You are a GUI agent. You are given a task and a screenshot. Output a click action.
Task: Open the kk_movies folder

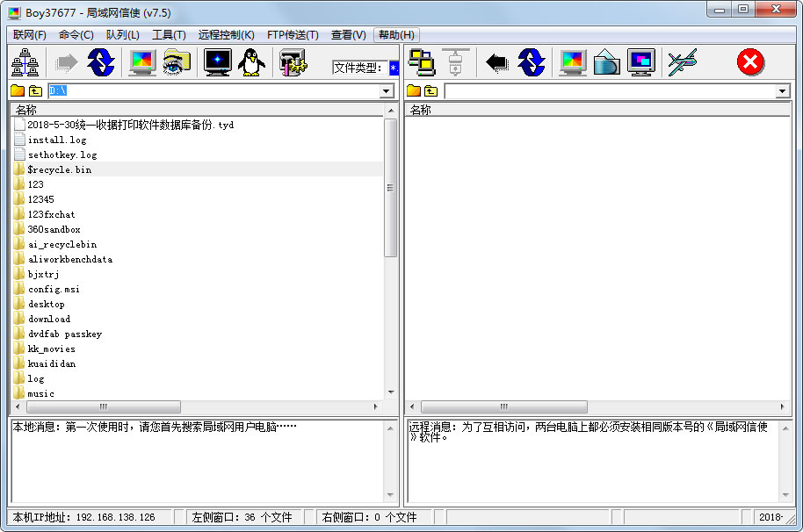[x=52, y=349]
